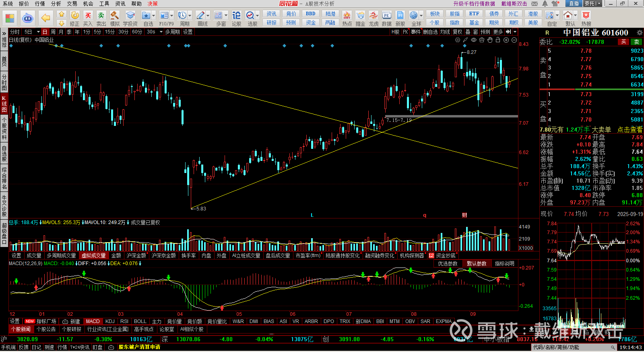
Task: Click the ETF market button
Action: [x=474, y=14]
